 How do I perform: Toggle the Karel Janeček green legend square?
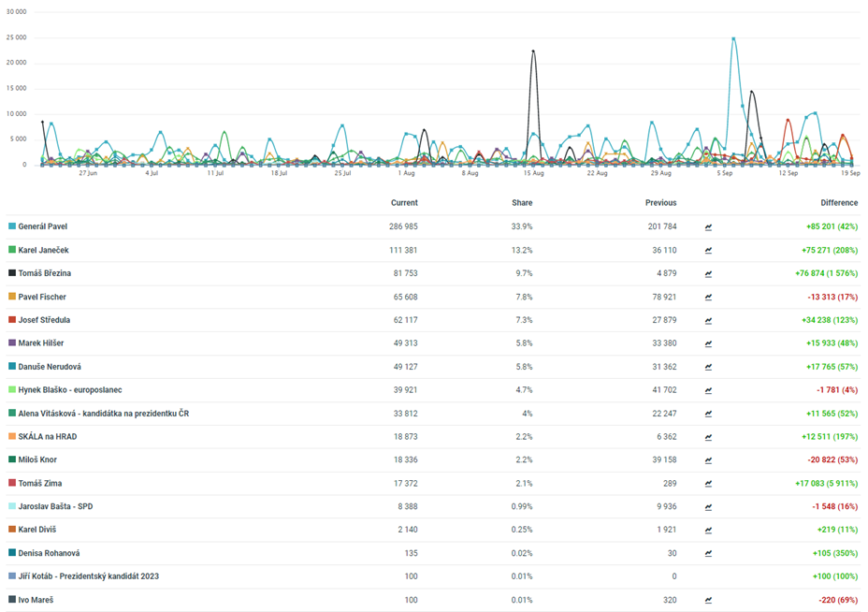(12, 250)
